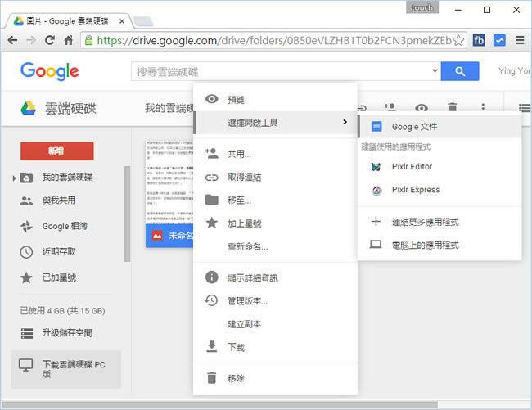Click toolbar add-person share icon
The width and height of the screenshot is (532, 410).
pyautogui.click(x=390, y=107)
